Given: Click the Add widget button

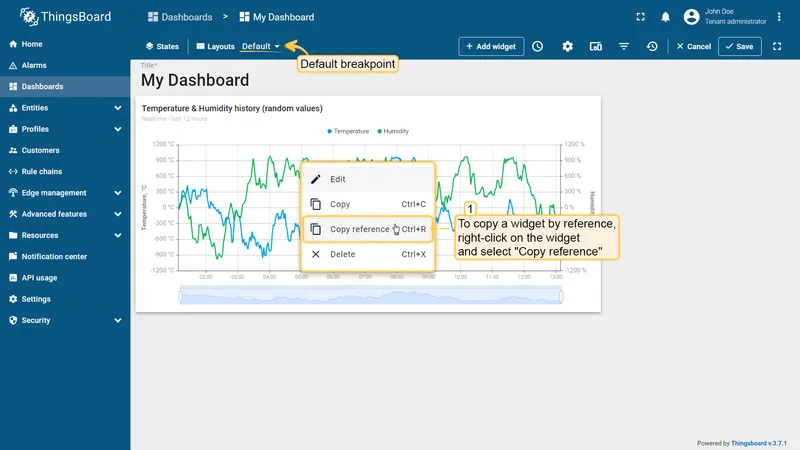Looking at the screenshot, I should click(491, 46).
